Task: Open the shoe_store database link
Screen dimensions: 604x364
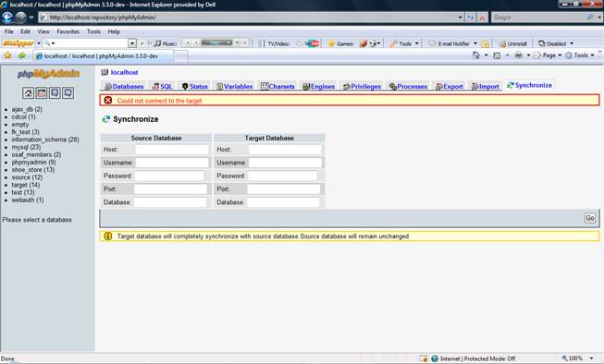Action: [x=32, y=170]
